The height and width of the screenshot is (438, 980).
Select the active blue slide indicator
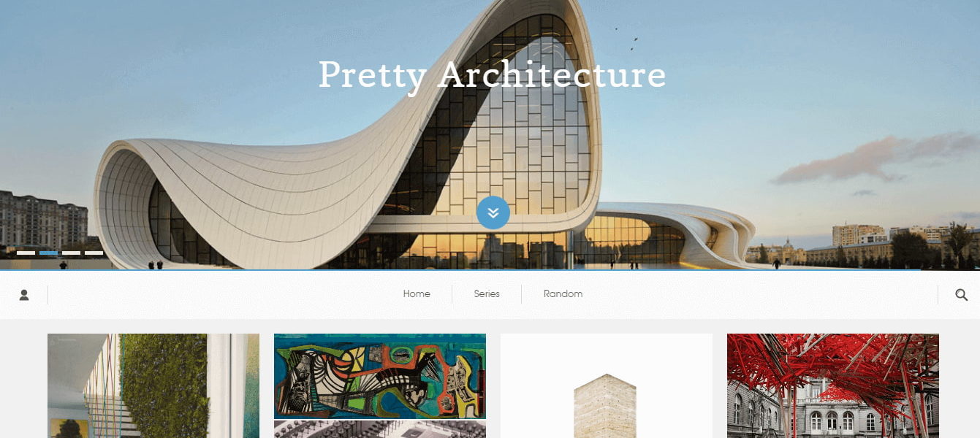(49, 253)
